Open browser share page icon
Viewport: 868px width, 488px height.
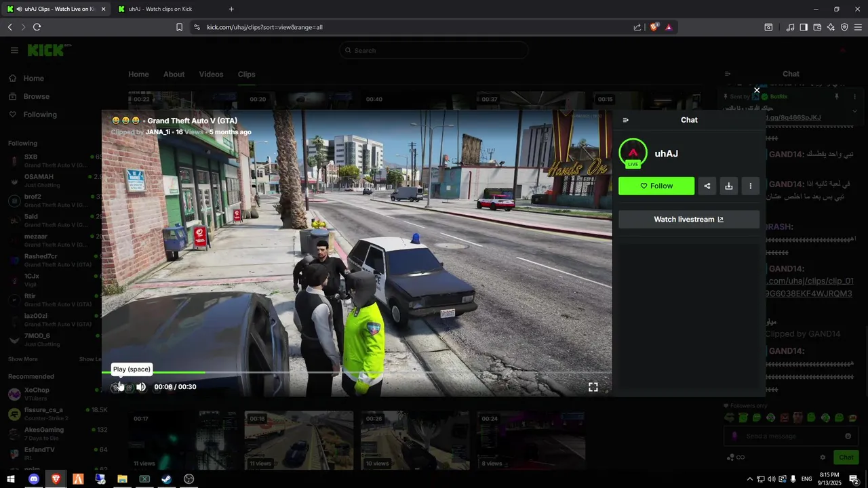[x=637, y=27]
